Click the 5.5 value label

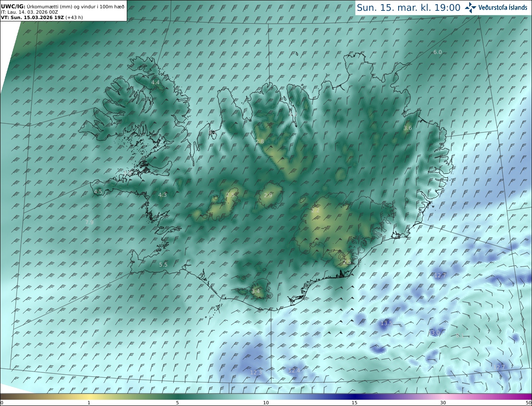pyautogui.click(x=163, y=265)
